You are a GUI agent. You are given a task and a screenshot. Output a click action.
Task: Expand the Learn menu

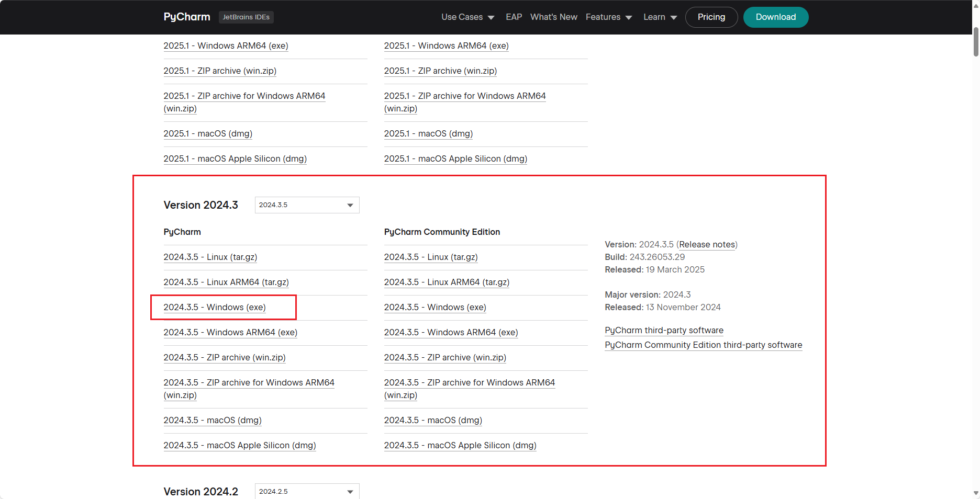[x=660, y=17]
